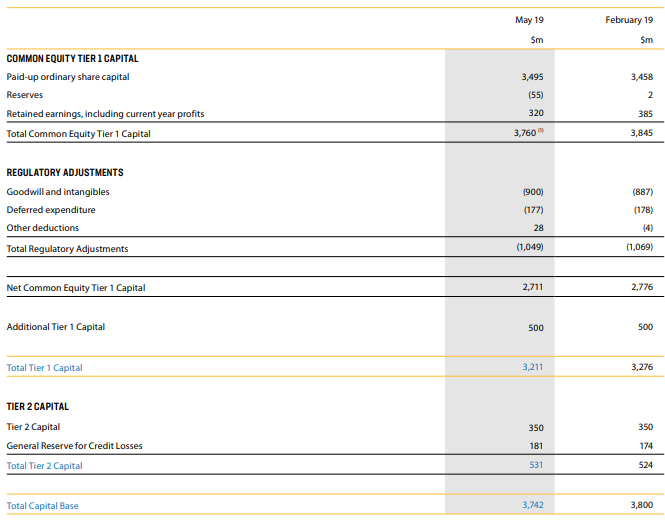Select the 3,211 Total Tier 1 value
Screen dimensions: 665x520
(x=533, y=367)
